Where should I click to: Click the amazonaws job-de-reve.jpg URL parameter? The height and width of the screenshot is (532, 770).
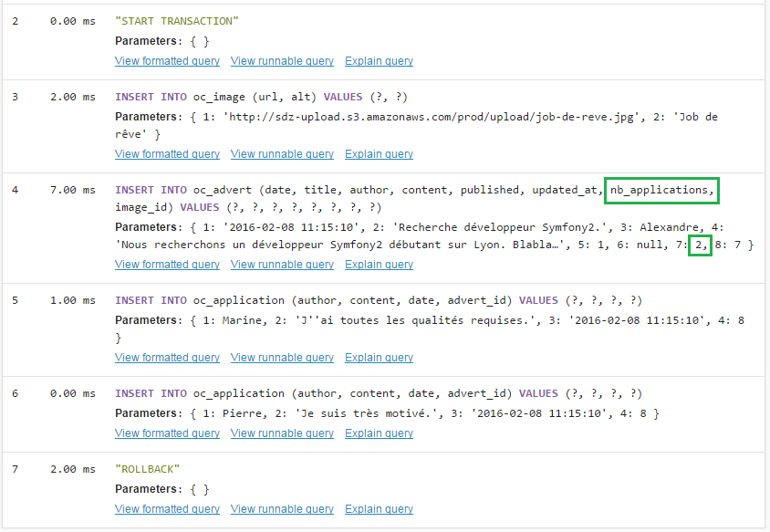point(434,117)
